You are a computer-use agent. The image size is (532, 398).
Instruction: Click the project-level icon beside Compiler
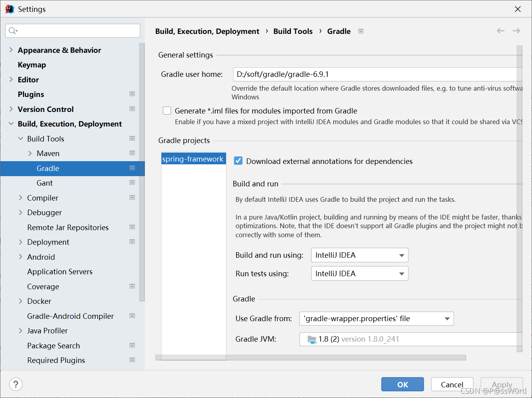(x=132, y=198)
